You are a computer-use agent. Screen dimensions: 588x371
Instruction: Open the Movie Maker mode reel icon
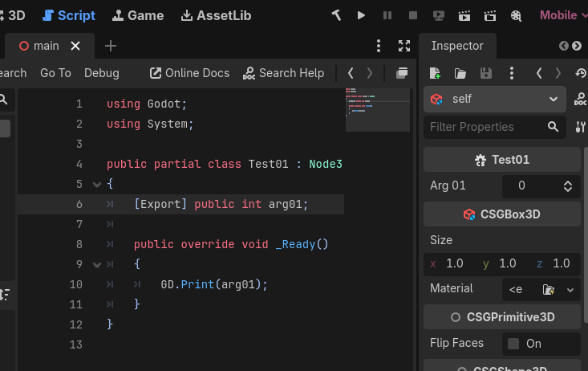point(516,15)
